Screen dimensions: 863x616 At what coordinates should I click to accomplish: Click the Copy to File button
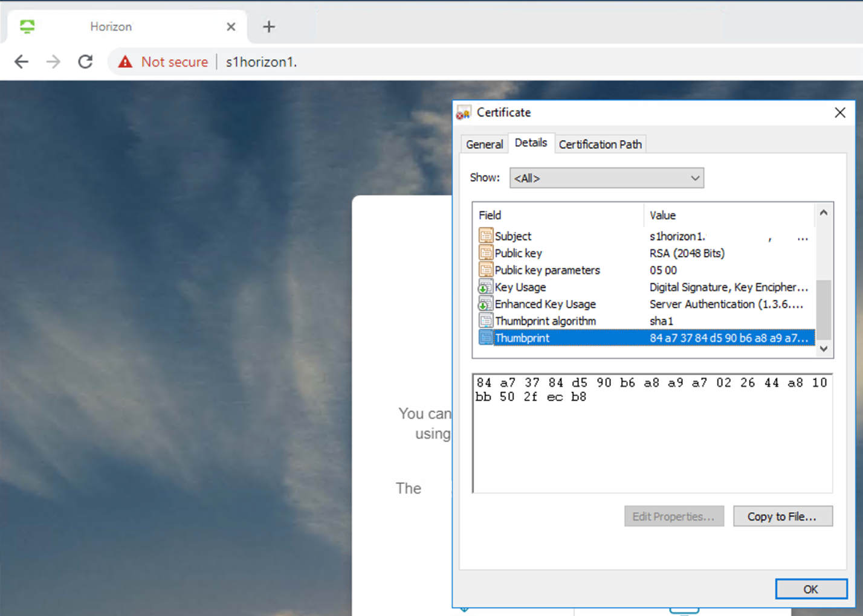(x=783, y=516)
